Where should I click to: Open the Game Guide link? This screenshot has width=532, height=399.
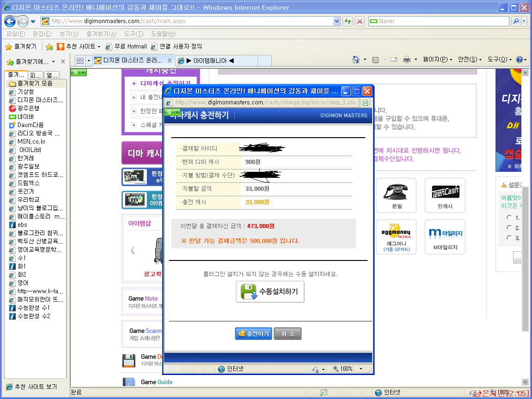click(x=157, y=382)
